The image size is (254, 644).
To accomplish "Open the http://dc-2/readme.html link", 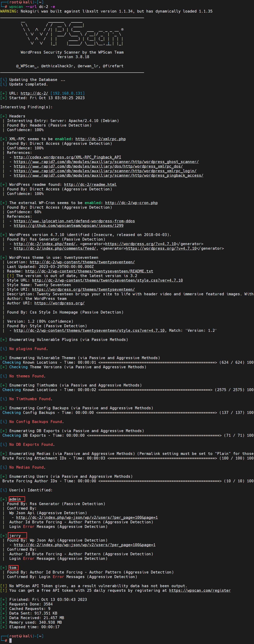I will (x=90, y=185).
